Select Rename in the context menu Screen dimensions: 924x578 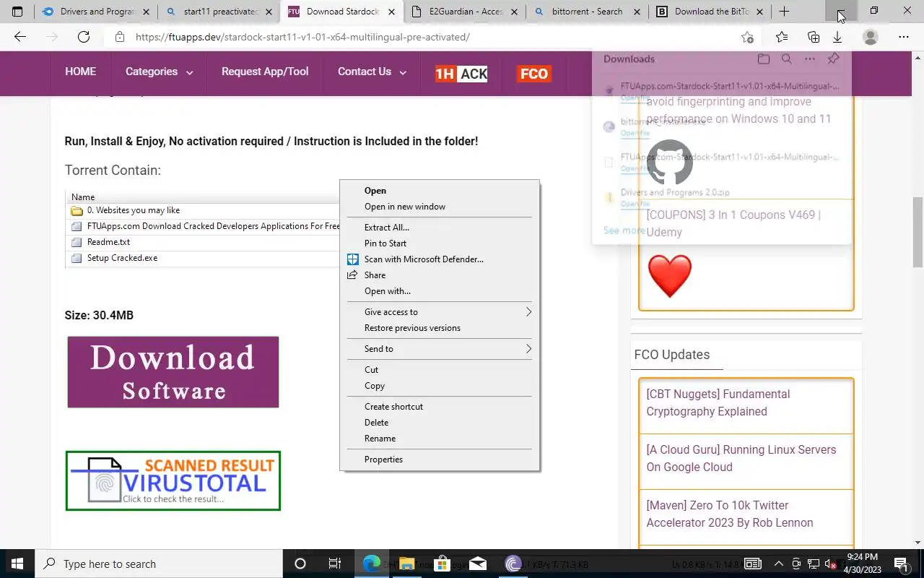point(440,439)
